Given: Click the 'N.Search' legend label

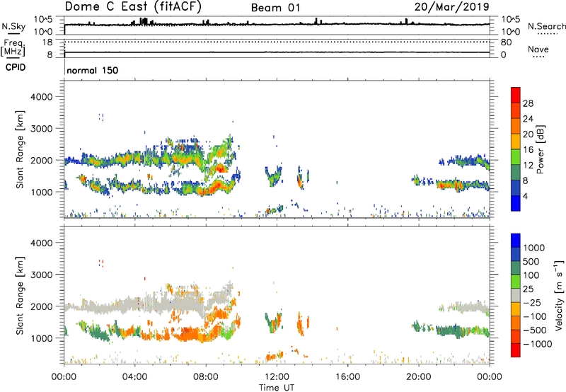Looking at the screenshot, I should click(x=546, y=26).
